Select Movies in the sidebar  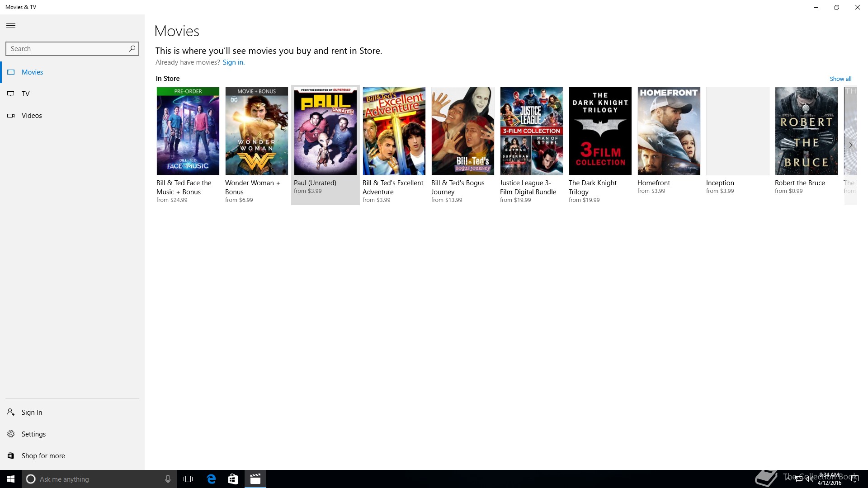point(72,72)
